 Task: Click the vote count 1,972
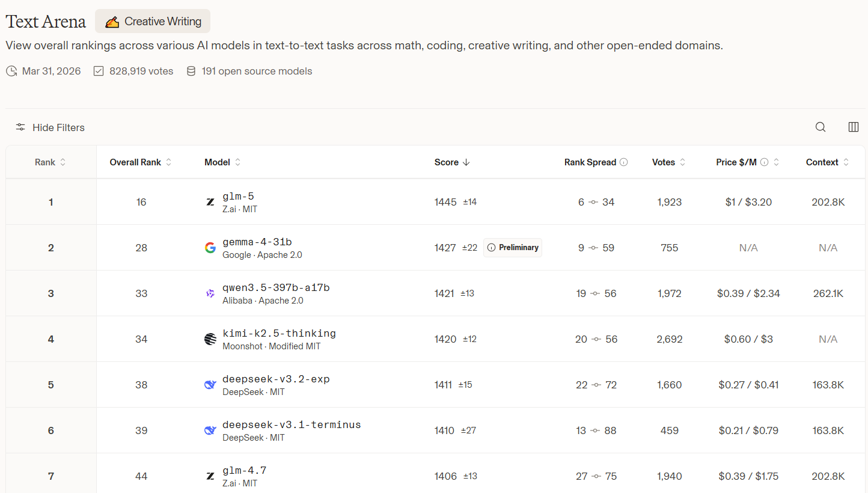670,293
